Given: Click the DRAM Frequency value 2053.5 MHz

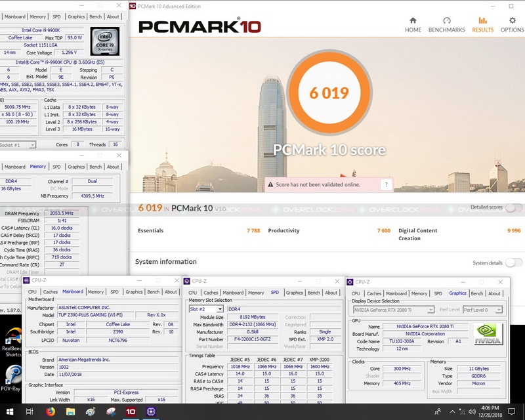Looking at the screenshot, I should coord(62,213).
